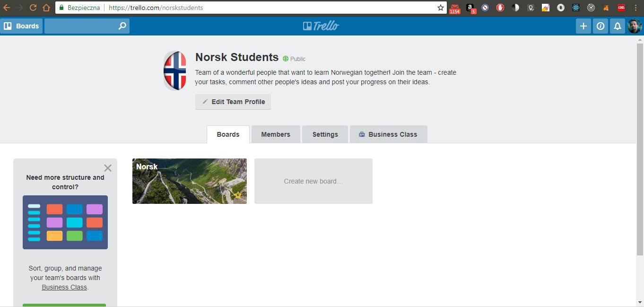Click the browser forward arrow
The image size is (644, 307).
pos(20,8)
